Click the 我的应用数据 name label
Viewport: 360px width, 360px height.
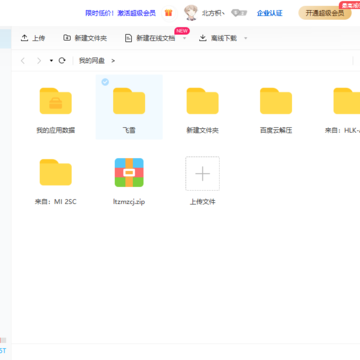tap(56, 130)
